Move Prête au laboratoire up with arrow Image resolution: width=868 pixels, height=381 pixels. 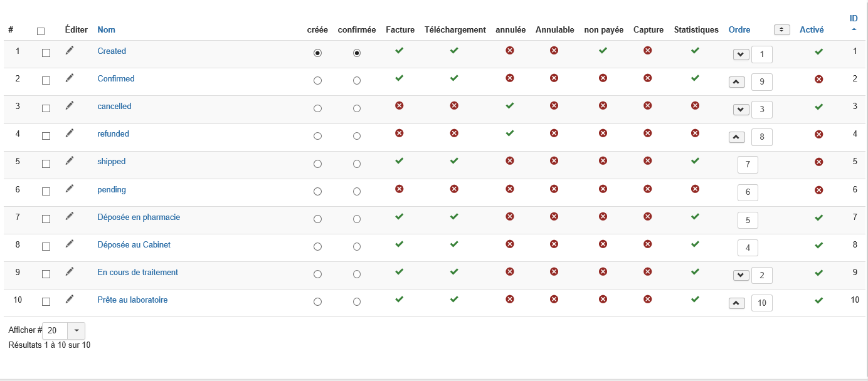click(x=737, y=303)
